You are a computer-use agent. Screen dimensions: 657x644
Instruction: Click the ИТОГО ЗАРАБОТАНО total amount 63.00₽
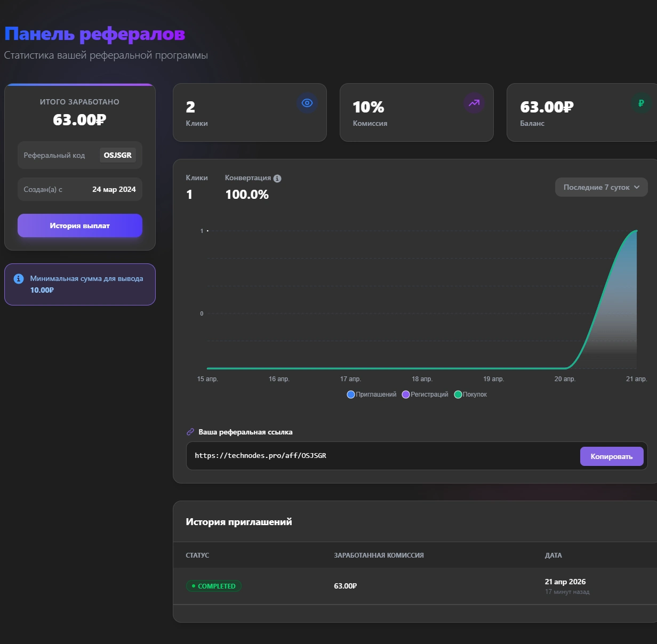79,120
